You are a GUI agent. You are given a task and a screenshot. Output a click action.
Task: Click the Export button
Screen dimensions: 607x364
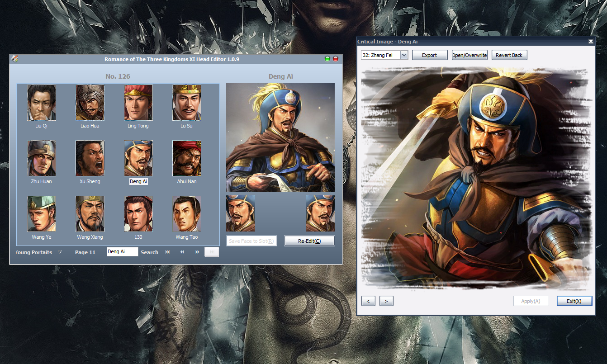(430, 55)
